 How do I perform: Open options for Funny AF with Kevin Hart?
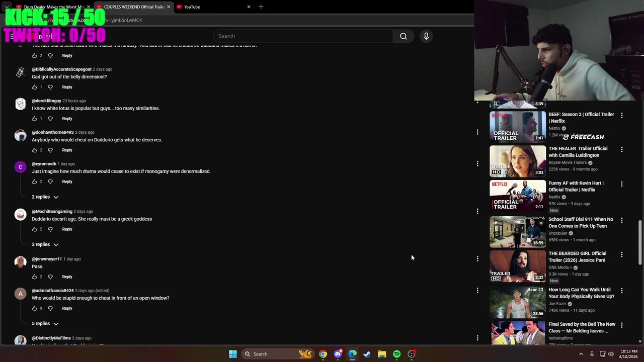pyautogui.click(x=621, y=184)
